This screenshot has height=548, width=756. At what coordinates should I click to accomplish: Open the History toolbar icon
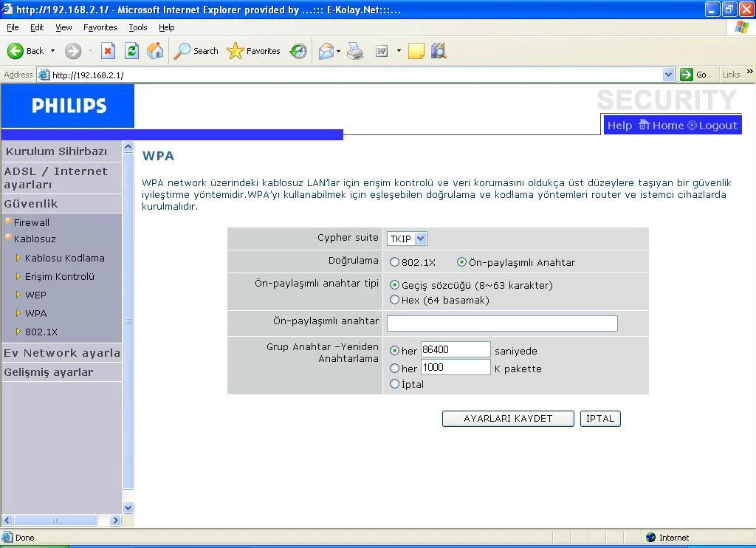tap(298, 51)
